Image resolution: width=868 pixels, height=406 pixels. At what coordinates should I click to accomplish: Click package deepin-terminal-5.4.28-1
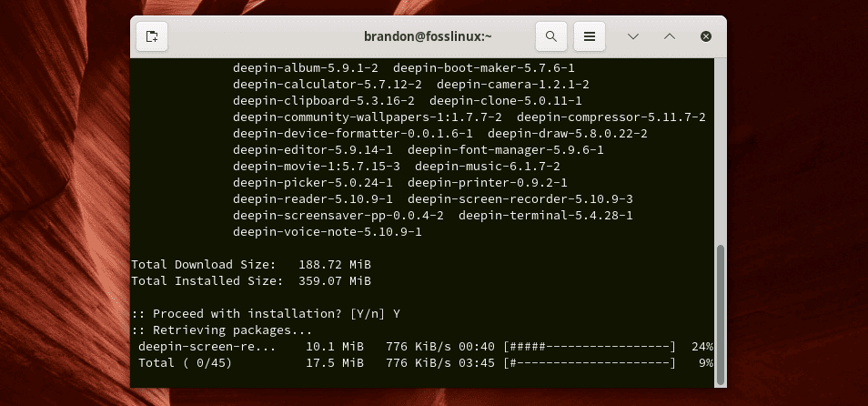click(x=545, y=215)
